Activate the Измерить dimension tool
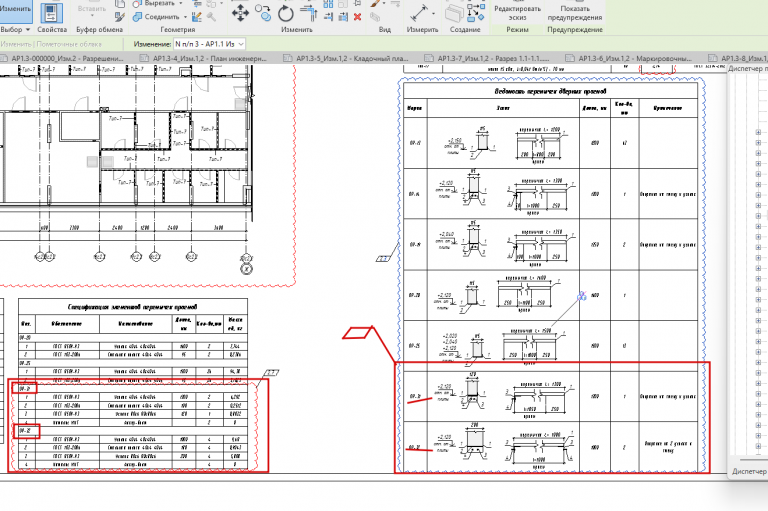The height and width of the screenshot is (511, 768). (x=419, y=14)
